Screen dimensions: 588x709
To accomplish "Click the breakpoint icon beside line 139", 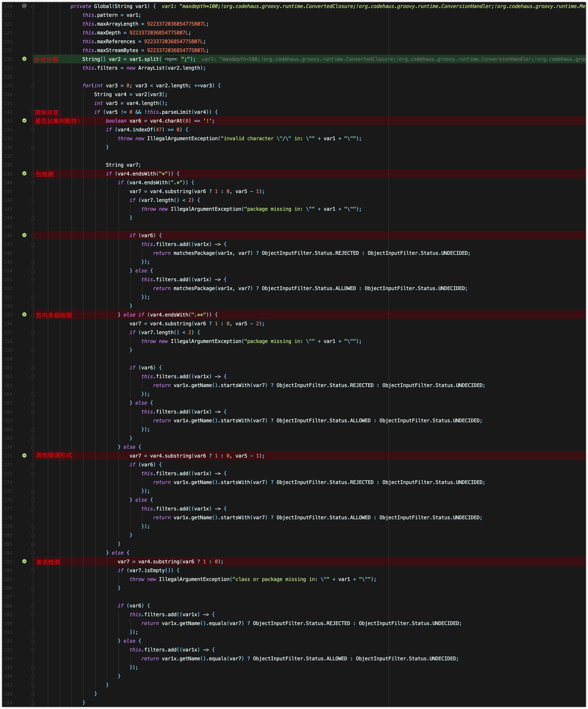I will 24,173.
